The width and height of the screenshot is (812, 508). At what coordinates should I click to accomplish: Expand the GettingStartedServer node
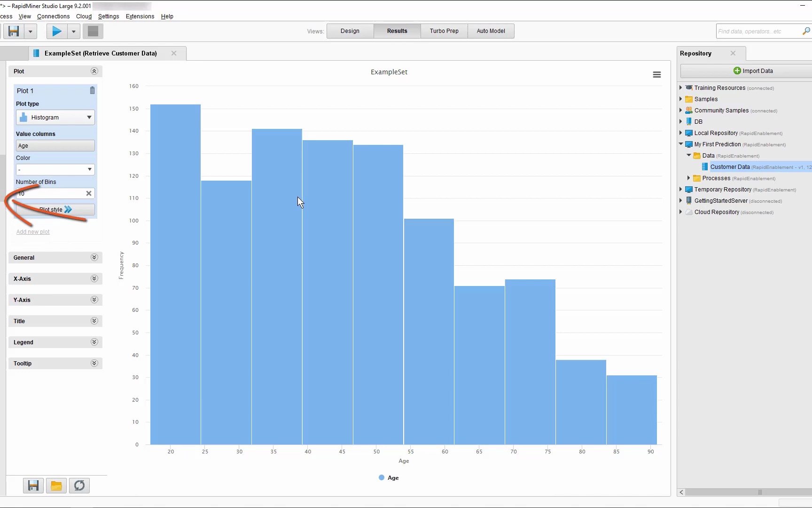click(680, 201)
